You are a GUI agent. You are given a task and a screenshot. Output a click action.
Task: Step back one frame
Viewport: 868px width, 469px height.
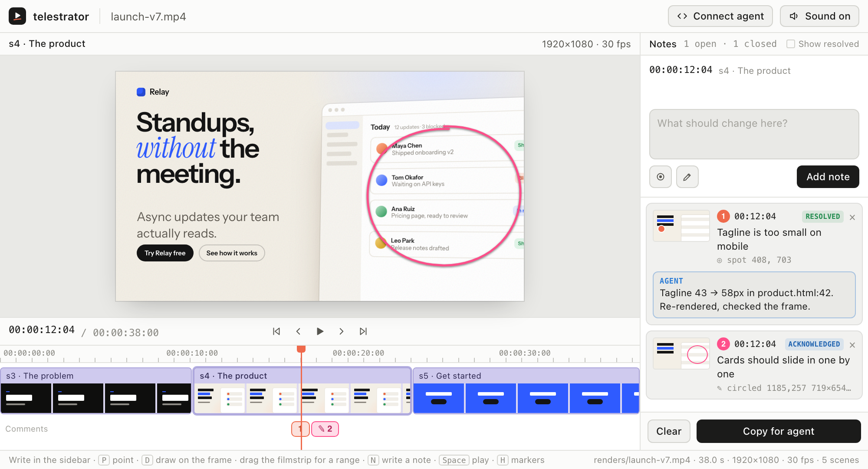point(298,331)
